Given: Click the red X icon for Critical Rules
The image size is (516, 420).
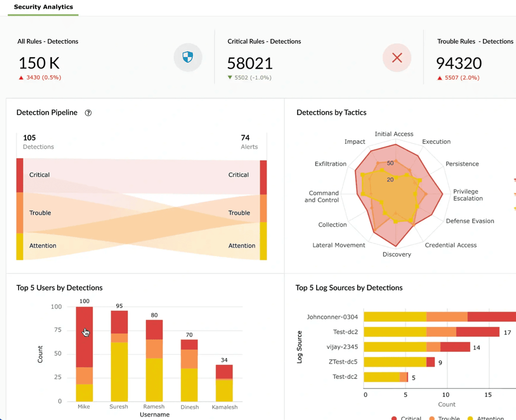Looking at the screenshot, I should point(397,58).
